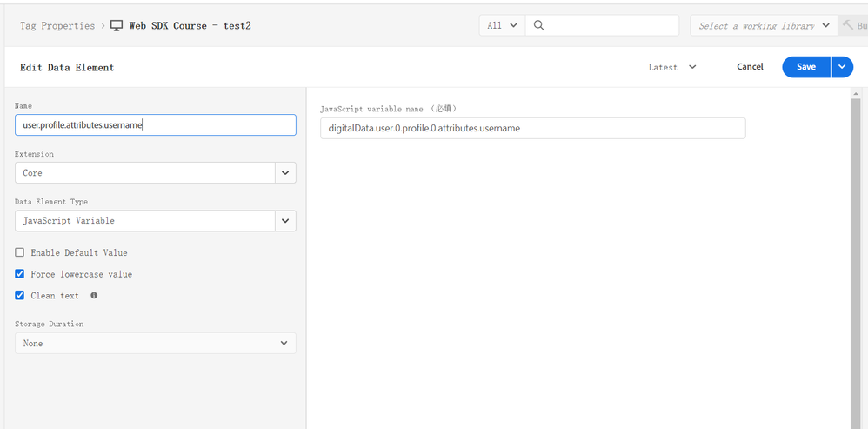Screen dimensions: 868x429
Task: Click the Cancel button
Action: (x=750, y=67)
